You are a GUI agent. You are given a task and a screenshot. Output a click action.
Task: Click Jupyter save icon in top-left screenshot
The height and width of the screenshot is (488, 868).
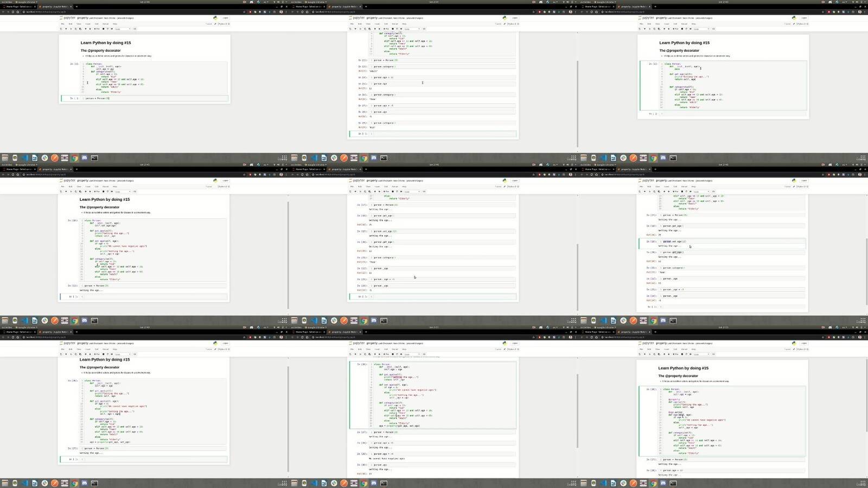[x=61, y=29]
